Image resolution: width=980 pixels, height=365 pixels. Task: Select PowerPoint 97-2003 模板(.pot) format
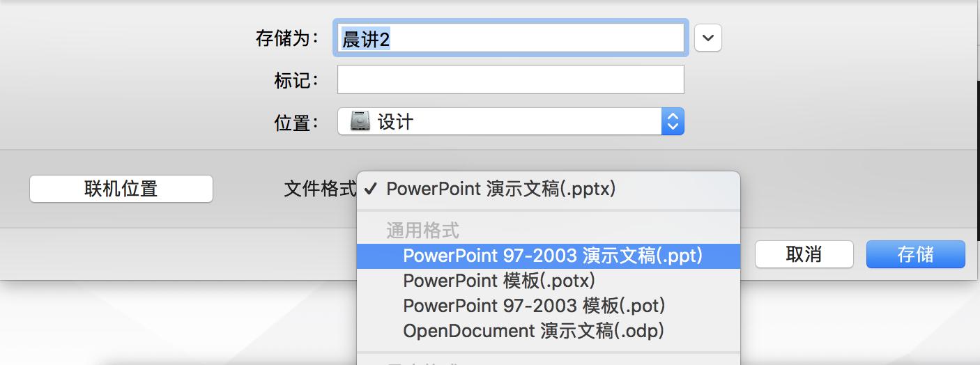[x=549, y=306]
